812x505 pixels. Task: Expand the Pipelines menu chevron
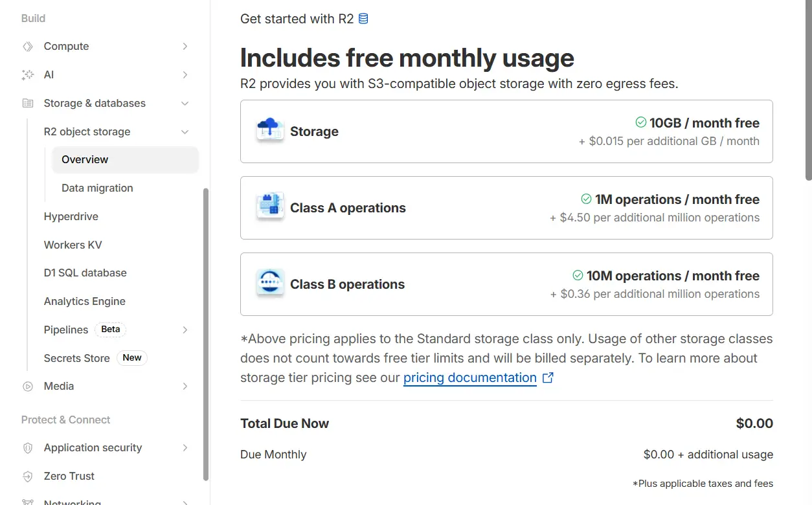click(185, 330)
